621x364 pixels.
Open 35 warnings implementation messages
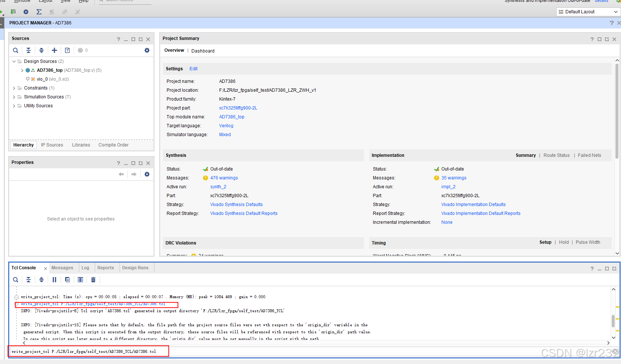pyautogui.click(x=454, y=178)
